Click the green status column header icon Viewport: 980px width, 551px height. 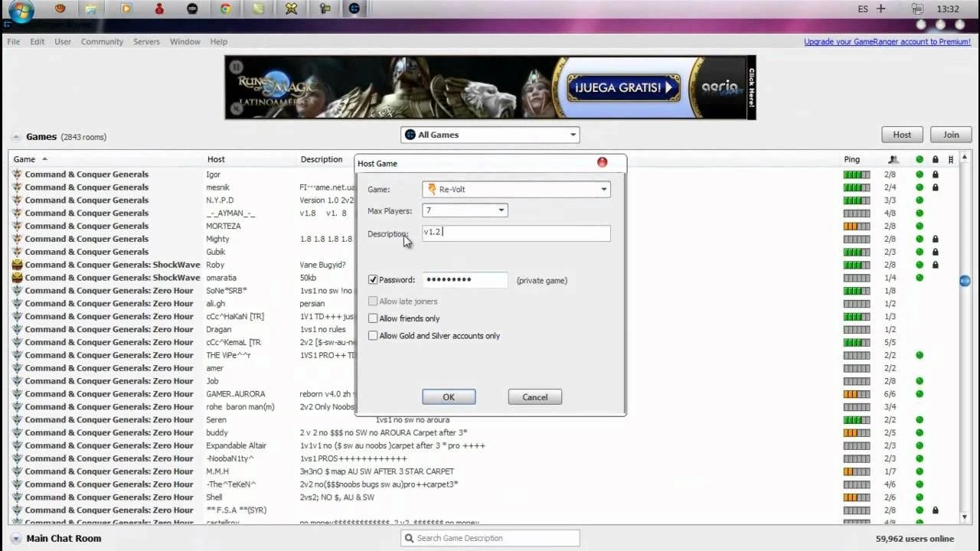919,159
